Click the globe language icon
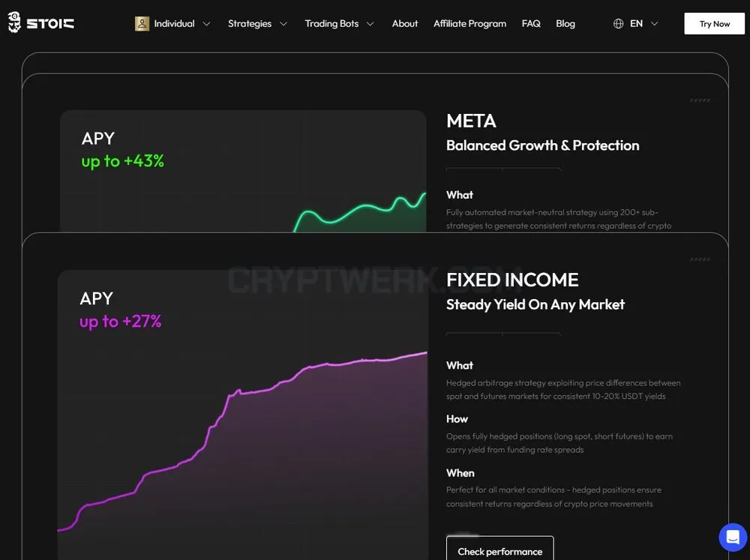 (618, 23)
